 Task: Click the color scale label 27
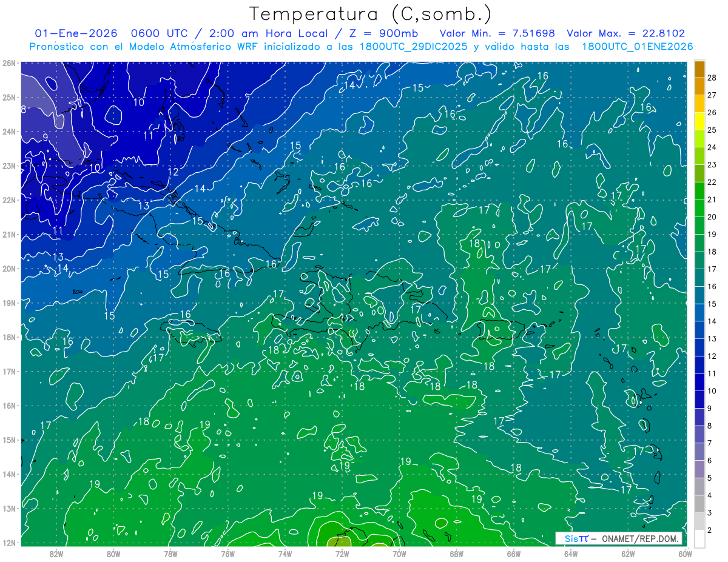[712, 95]
